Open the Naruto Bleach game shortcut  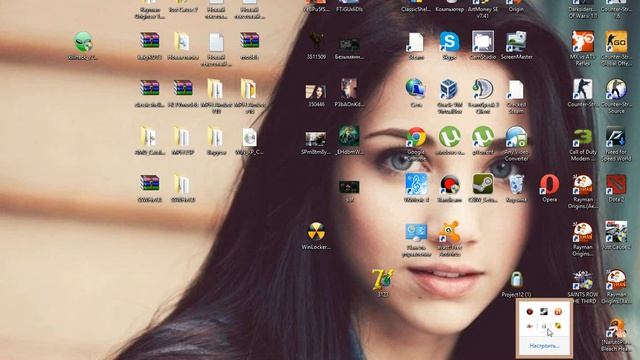pyautogui.click(x=616, y=329)
